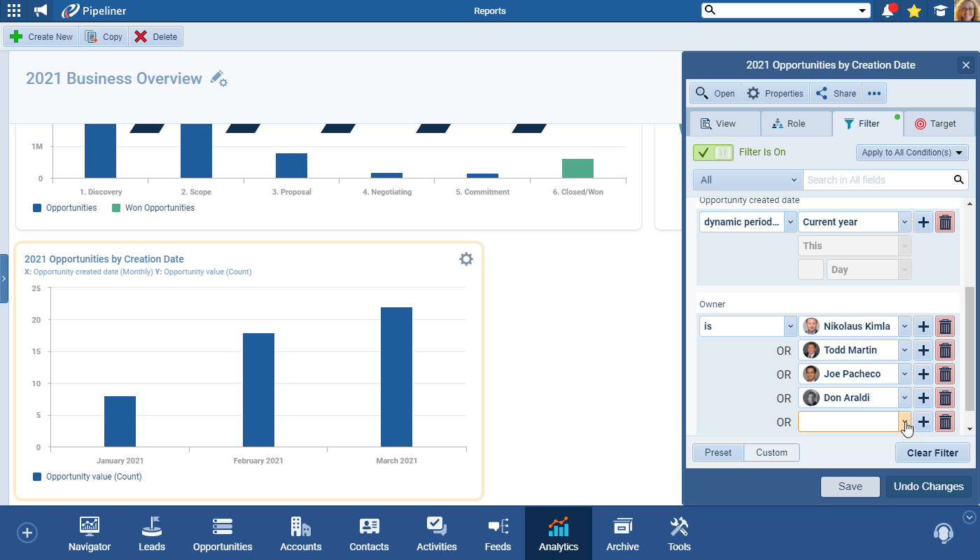The height and width of the screenshot is (560, 980).
Task: Click the graduation cap learning icon
Action: click(939, 10)
